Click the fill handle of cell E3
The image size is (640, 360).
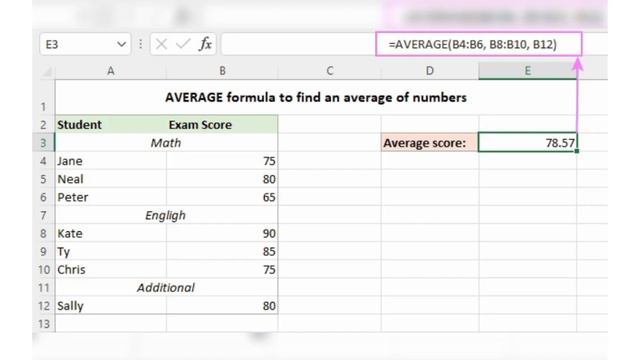(x=577, y=151)
